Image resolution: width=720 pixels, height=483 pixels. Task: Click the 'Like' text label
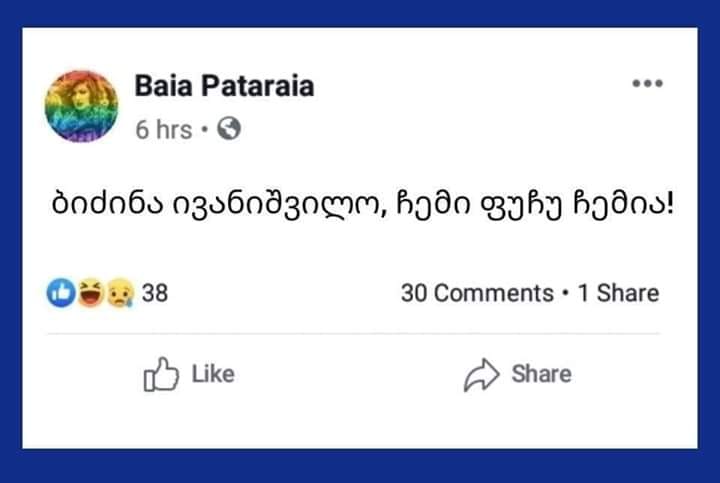tap(212, 374)
